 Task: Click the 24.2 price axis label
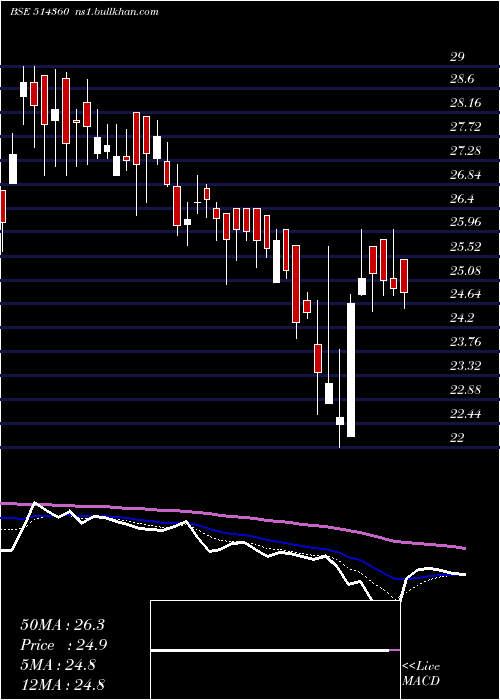(x=462, y=318)
